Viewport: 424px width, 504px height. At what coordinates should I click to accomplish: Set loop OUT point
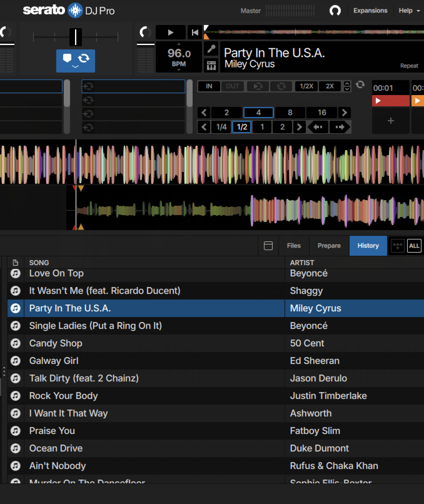click(232, 86)
